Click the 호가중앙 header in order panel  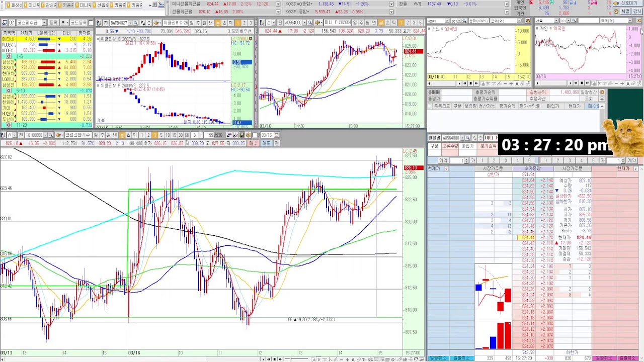pyautogui.click(x=533, y=169)
